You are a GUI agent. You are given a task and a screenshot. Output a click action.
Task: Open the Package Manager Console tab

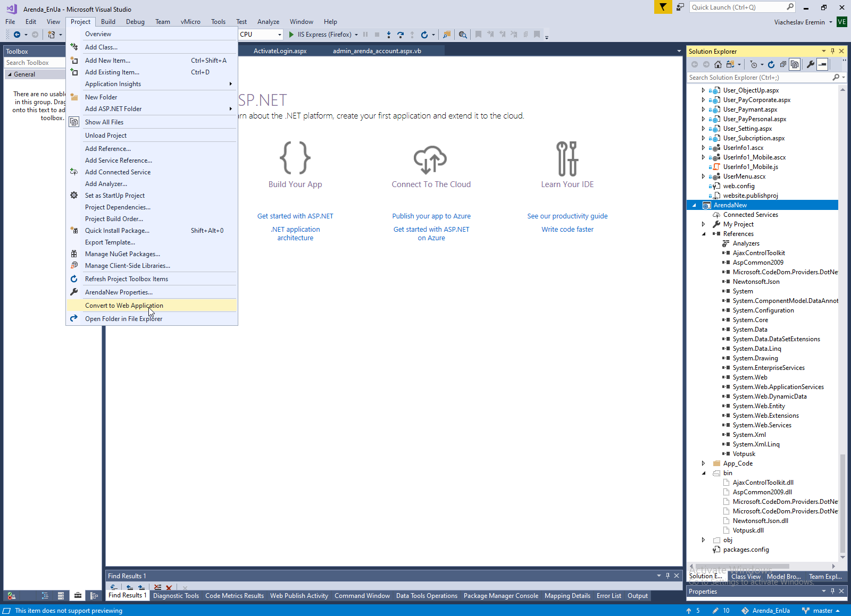click(501, 596)
